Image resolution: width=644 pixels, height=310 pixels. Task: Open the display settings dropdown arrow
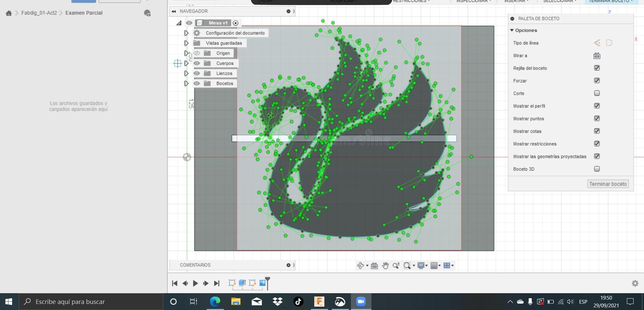pos(427,266)
